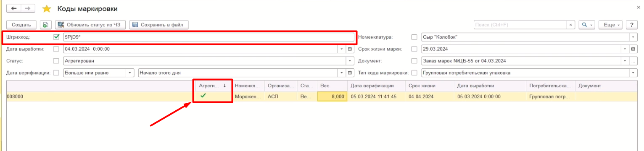This screenshot has height=151, width=644.
Task: Click the Срок жизни cell 04.04.2024
Action: [430, 96]
